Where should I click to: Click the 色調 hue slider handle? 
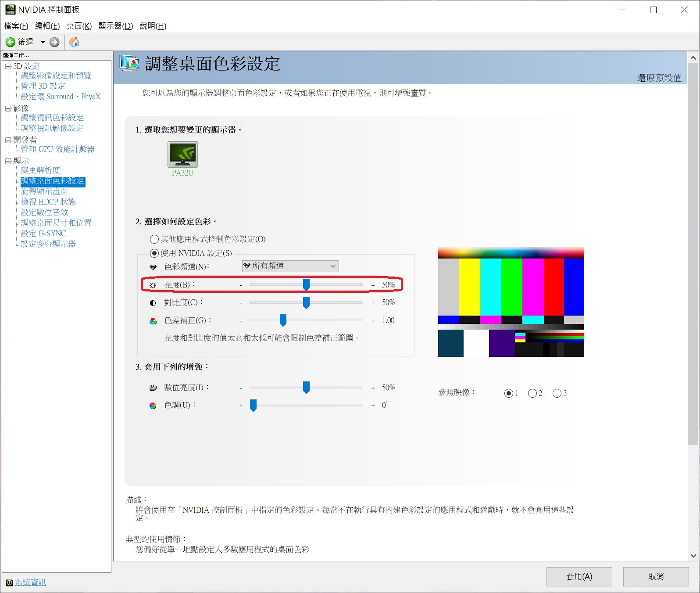point(253,405)
